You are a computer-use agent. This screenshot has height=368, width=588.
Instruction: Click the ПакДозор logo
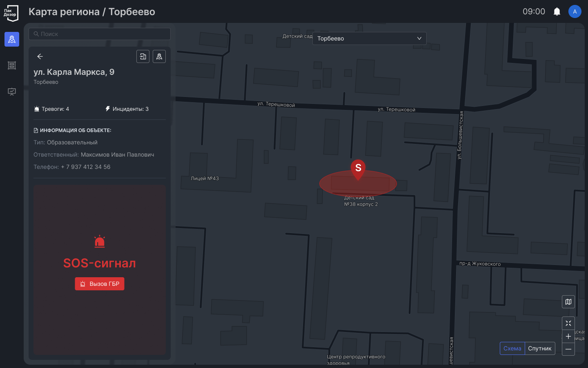point(11,13)
